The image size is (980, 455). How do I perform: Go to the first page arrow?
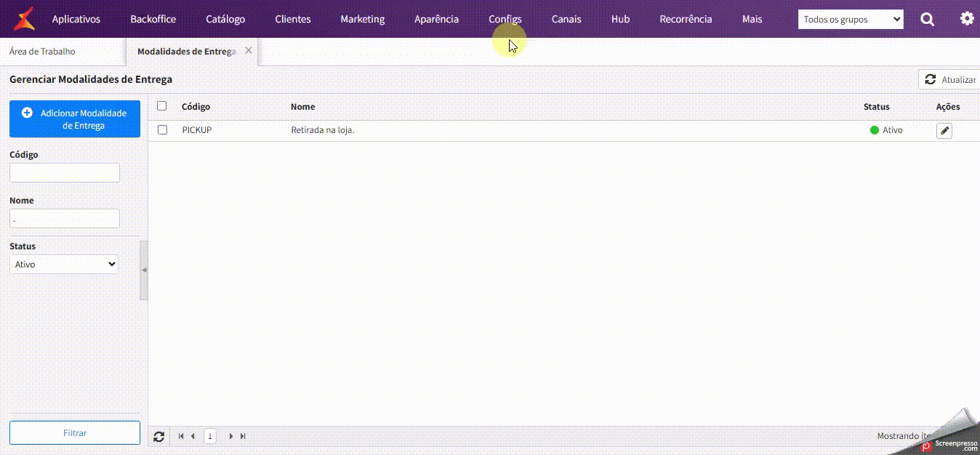(x=181, y=436)
